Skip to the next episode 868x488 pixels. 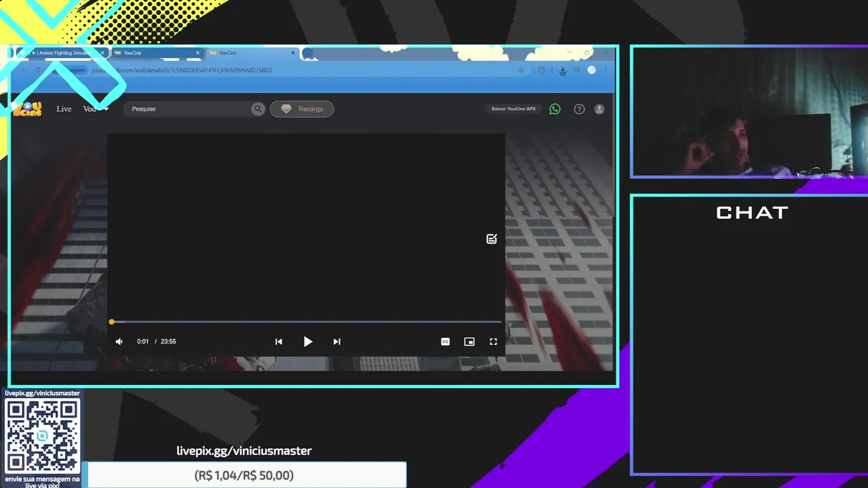coord(337,342)
